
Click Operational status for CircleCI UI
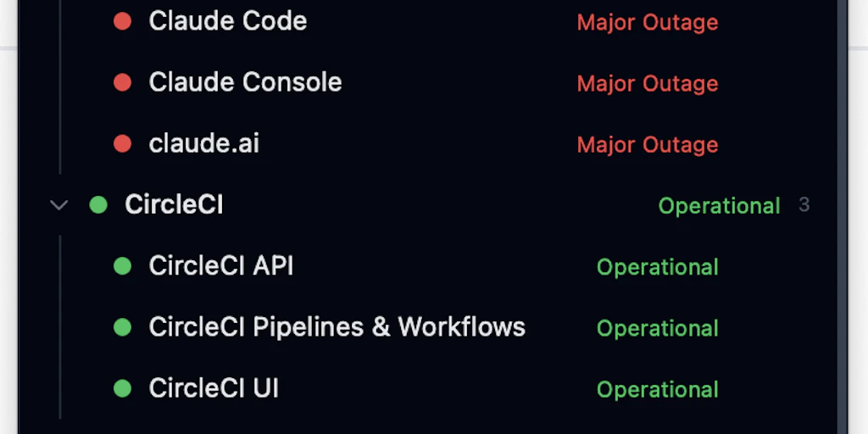658,389
